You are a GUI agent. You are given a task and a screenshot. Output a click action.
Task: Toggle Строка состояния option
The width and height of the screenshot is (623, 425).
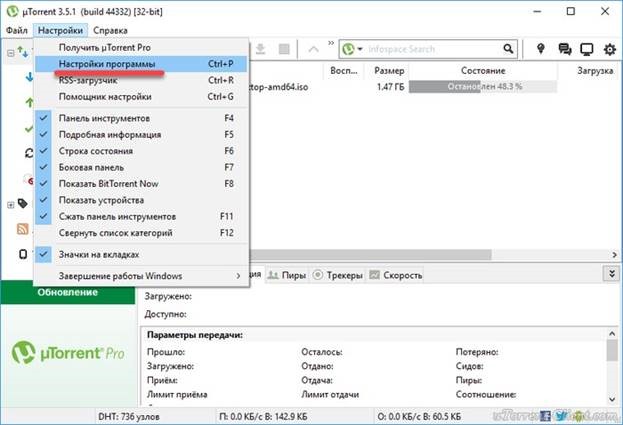click(141, 151)
